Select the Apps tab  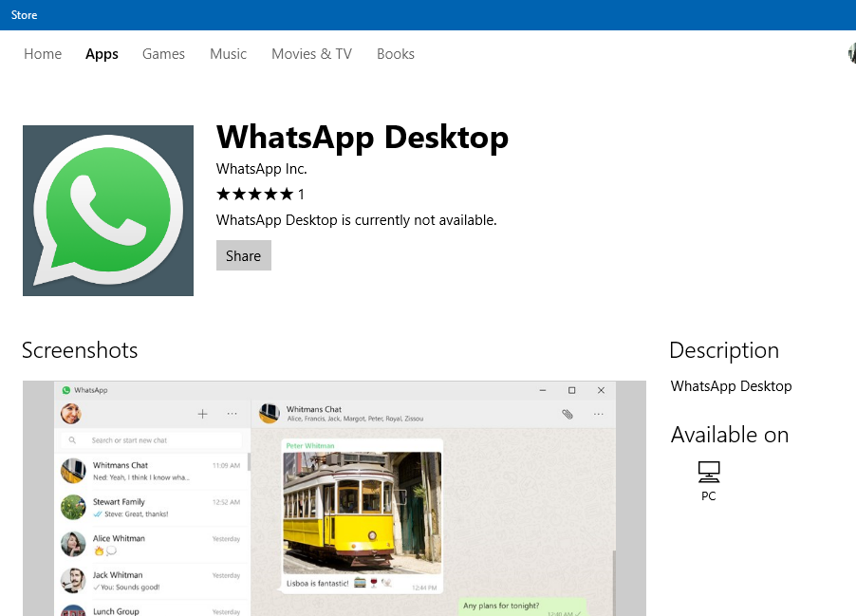pyautogui.click(x=102, y=54)
